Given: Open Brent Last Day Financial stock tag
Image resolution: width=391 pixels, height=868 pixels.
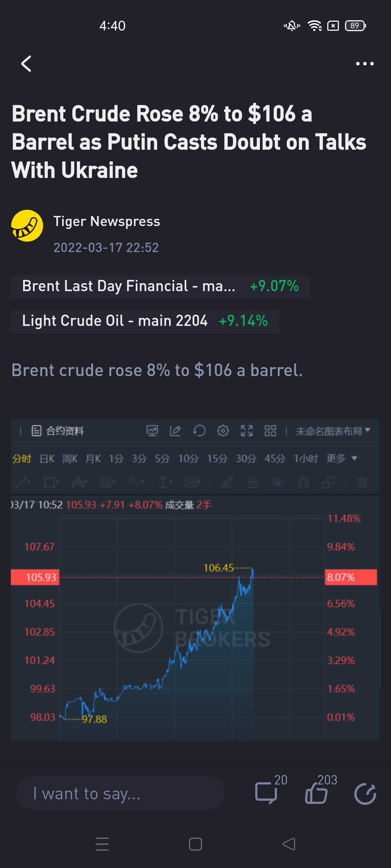Looking at the screenshot, I should (160, 287).
